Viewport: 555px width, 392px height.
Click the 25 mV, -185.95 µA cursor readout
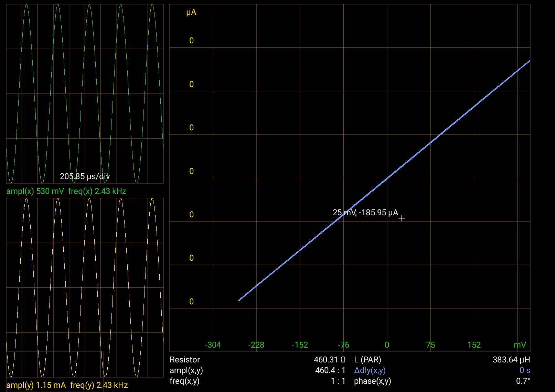pos(365,213)
